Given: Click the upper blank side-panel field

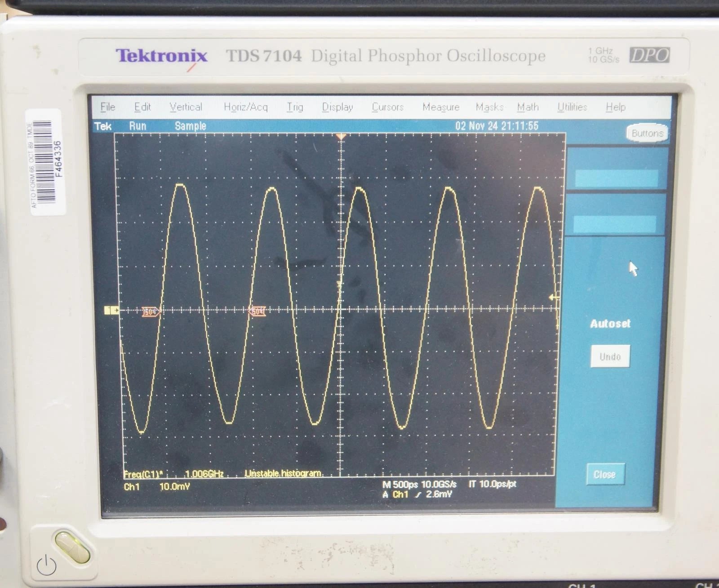Looking at the screenshot, I should tap(617, 178).
